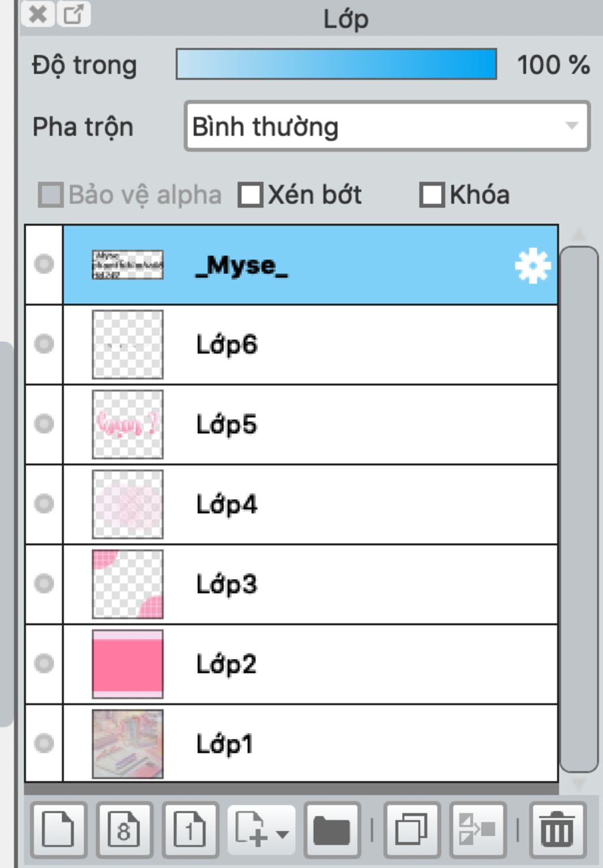Enable the Xén bớt clipping checkbox
Image resolution: width=603 pixels, height=868 pixels.
coord(251,195)
